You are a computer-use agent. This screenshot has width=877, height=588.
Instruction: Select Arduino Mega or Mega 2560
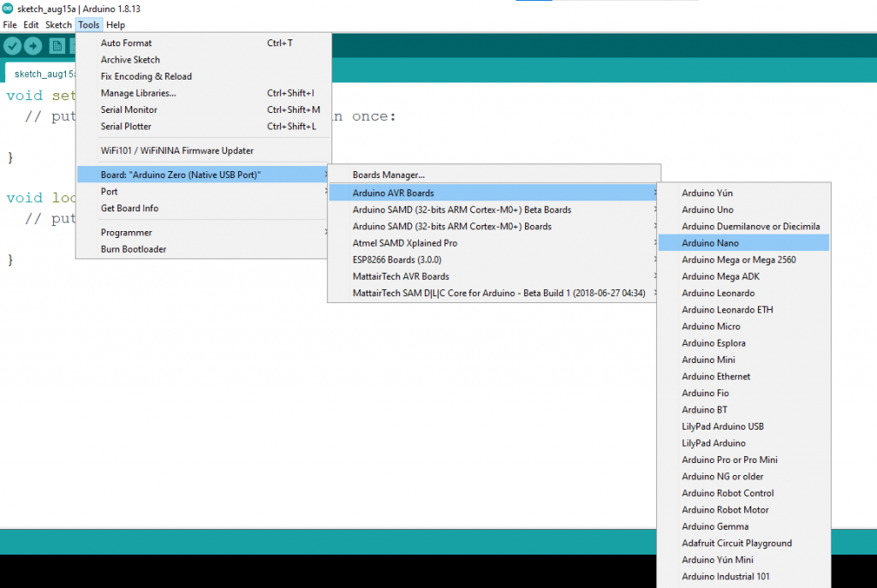coord(744,260)
